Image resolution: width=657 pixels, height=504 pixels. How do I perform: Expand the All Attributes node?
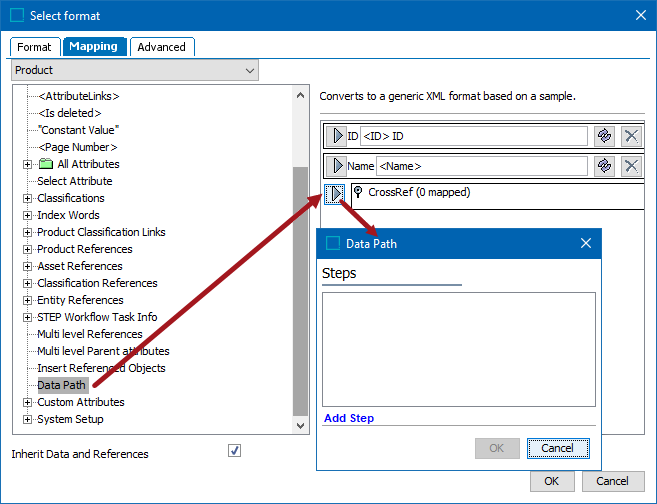coord(27,164)
